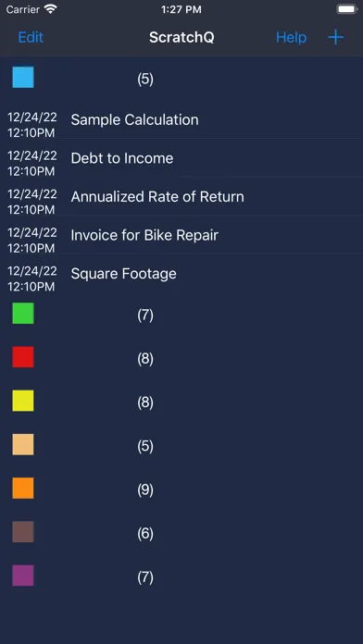The height and width of the screenshot is (644, 363).
Task: Click the (9) count in orange group
Action: tap(145, 490)
